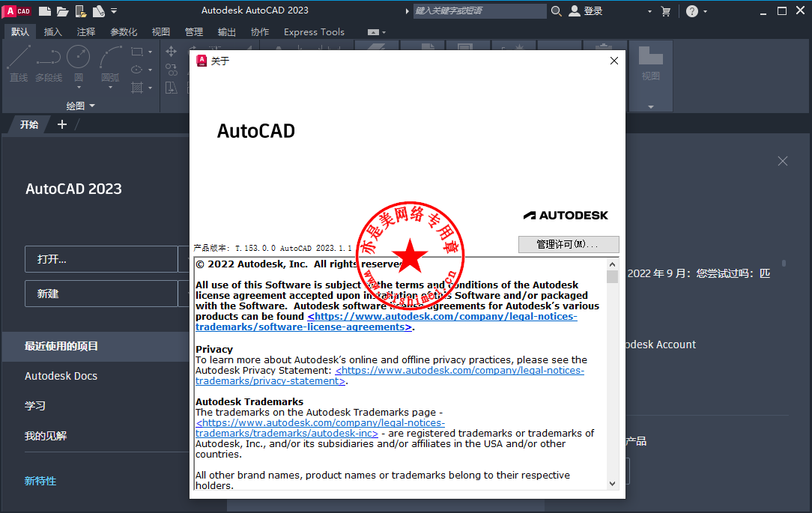Image resolution: width=812 pixels, height=513 pixels.
Task: Expand the dropdown arrow under the 圆 tool
Action: 79,88
